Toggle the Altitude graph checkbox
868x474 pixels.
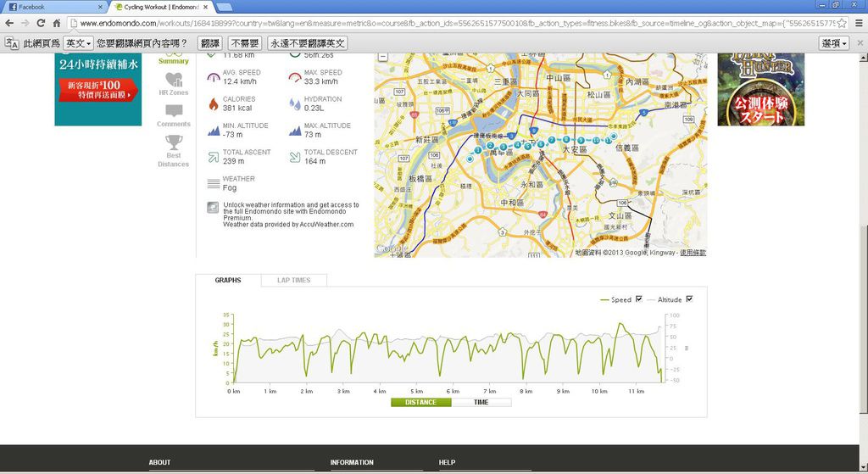[x=689, y=299]
